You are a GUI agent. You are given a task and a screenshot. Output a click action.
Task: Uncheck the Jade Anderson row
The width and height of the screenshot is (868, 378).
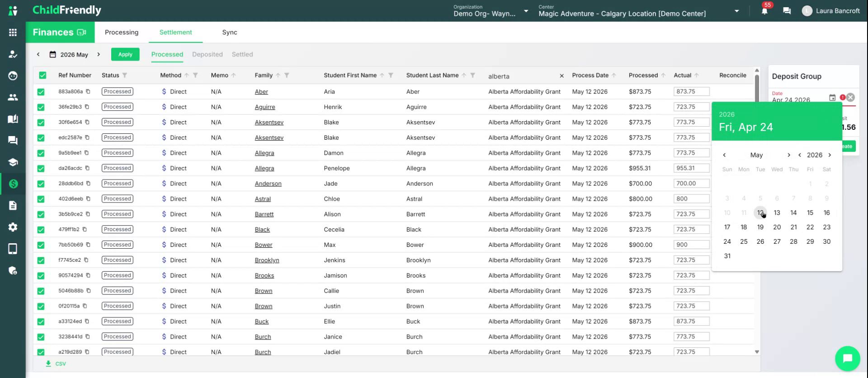(41, 184)
